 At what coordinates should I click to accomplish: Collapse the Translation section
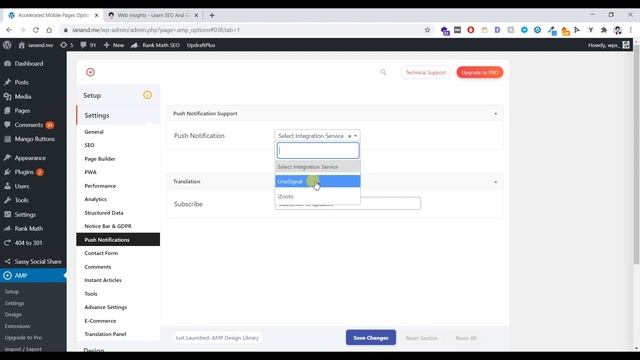point(496,182)
